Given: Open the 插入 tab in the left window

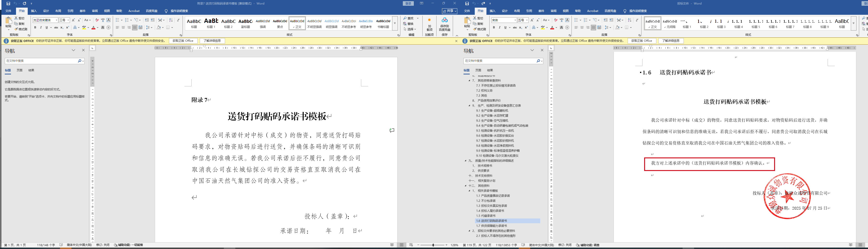Looking at the screenshot, I should [34, 11].
